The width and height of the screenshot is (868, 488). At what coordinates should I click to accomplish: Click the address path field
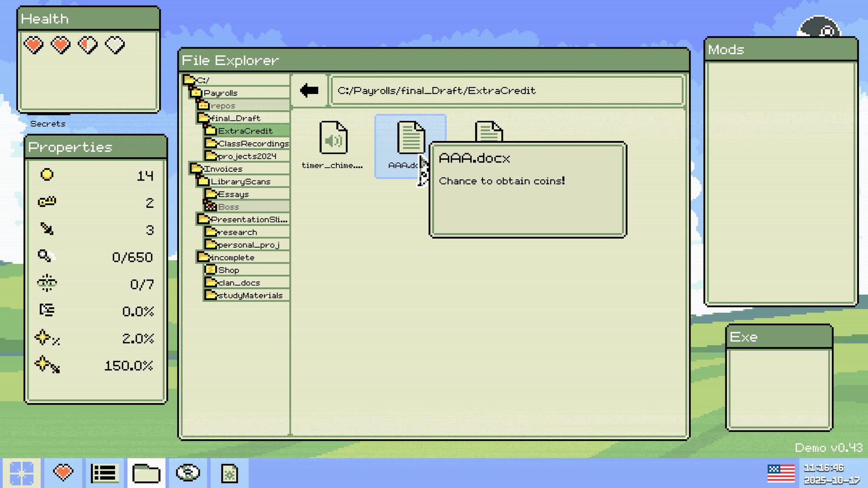[506, 91]
